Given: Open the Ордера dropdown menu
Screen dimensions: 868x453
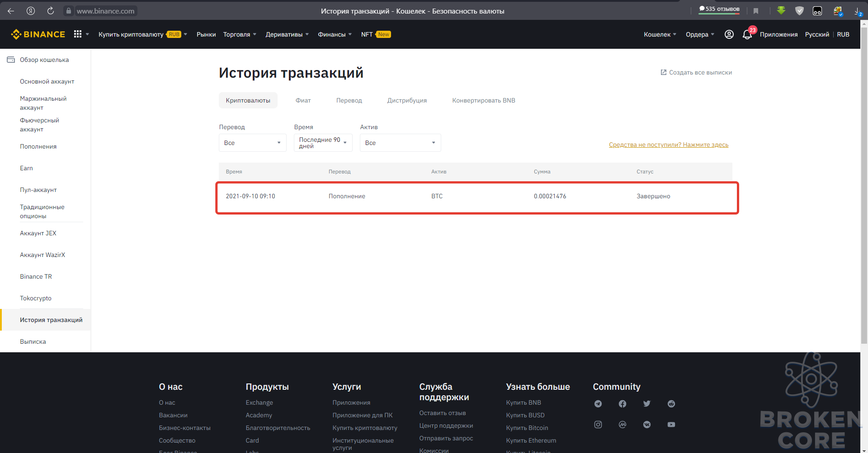Looking at the screenshot, I should [x=700, y=34].
